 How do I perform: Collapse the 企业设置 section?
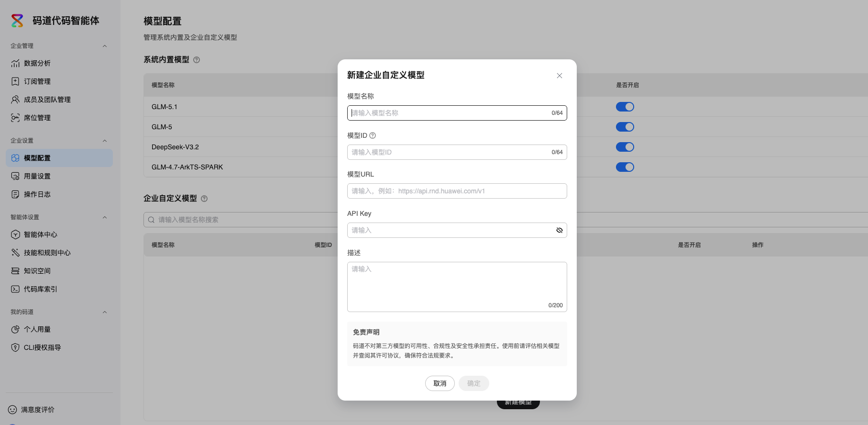point(105,141)
